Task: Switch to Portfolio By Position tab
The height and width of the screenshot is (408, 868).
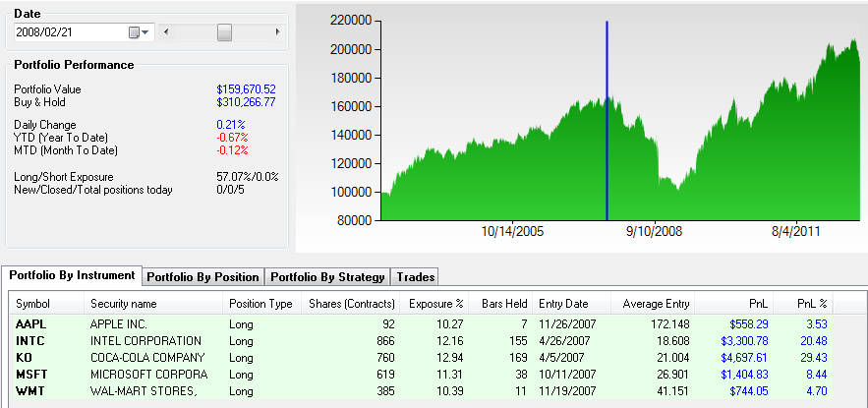Action: [204, 277]
